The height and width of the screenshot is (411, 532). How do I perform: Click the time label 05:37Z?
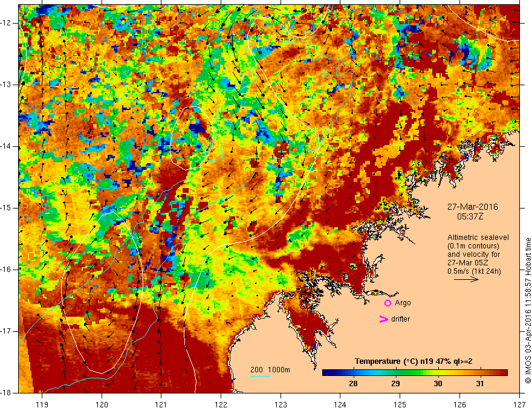coord(470,216)
